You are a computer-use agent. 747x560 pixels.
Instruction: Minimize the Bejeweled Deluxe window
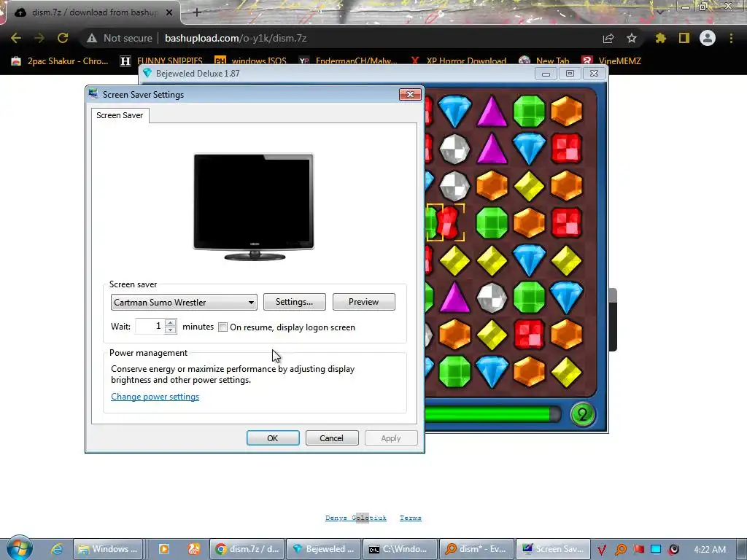[x=546, y=74]
